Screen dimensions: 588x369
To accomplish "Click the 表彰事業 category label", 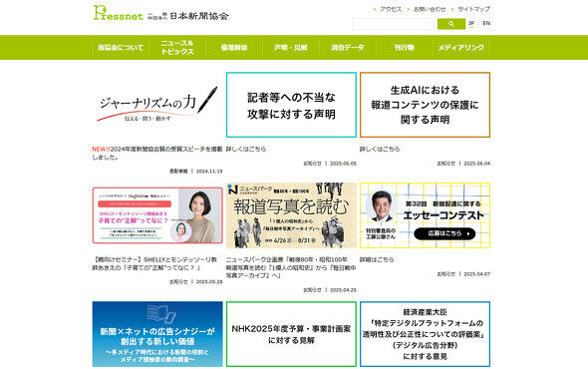I will [178, 172].
